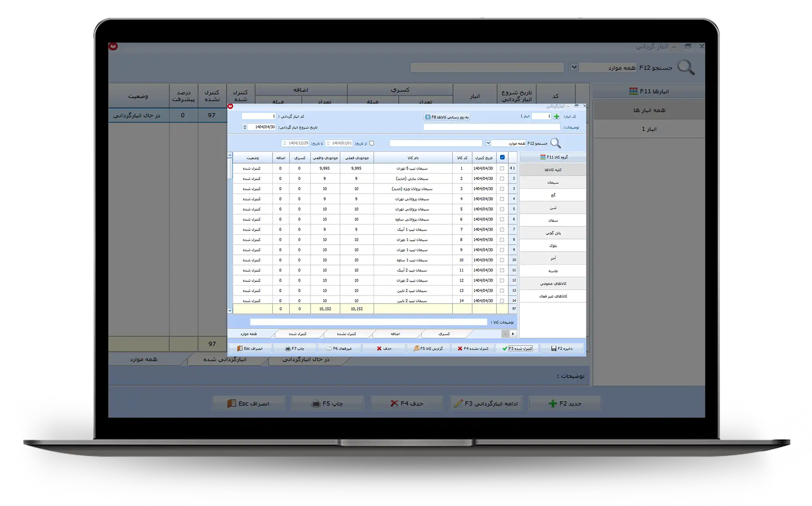The image size is (812, 506).
Task: Click the tab strip scroll left arrow
Action: coord(505,334)
